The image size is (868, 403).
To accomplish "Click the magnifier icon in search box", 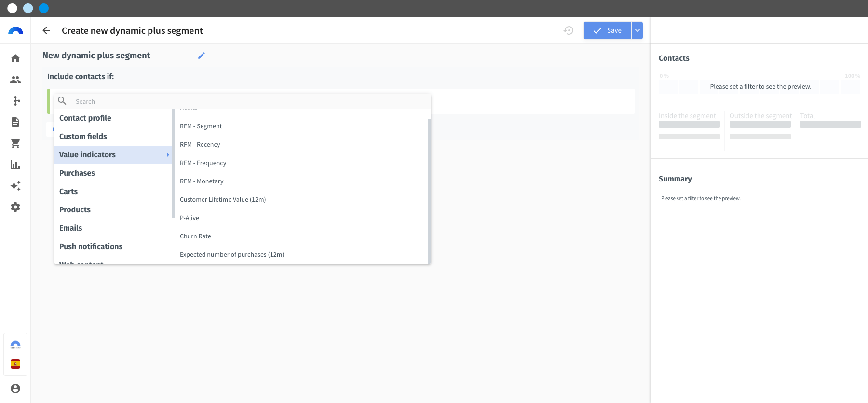I will 62,101.
